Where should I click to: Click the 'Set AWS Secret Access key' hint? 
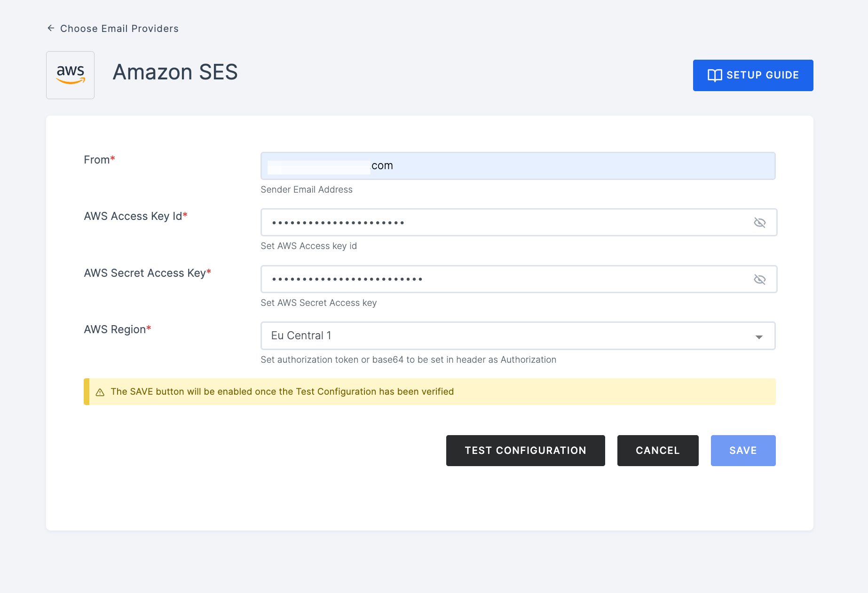pos(319,303)
